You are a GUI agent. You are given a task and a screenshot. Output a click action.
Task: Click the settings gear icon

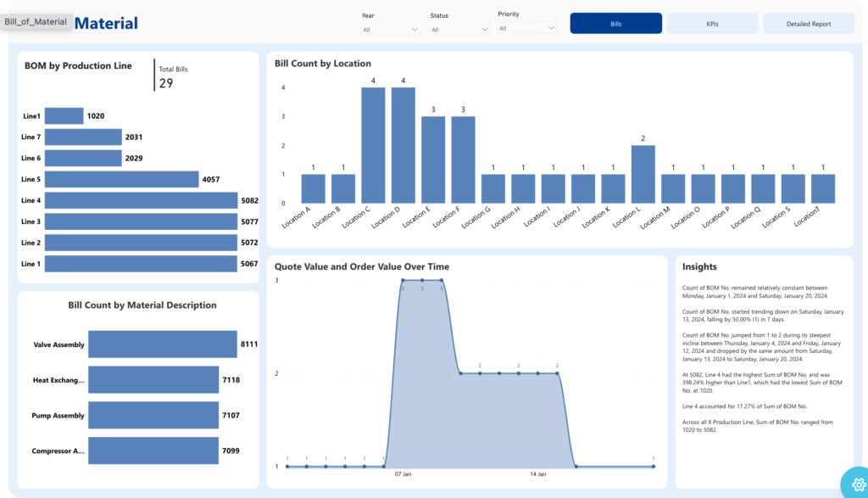858,484
